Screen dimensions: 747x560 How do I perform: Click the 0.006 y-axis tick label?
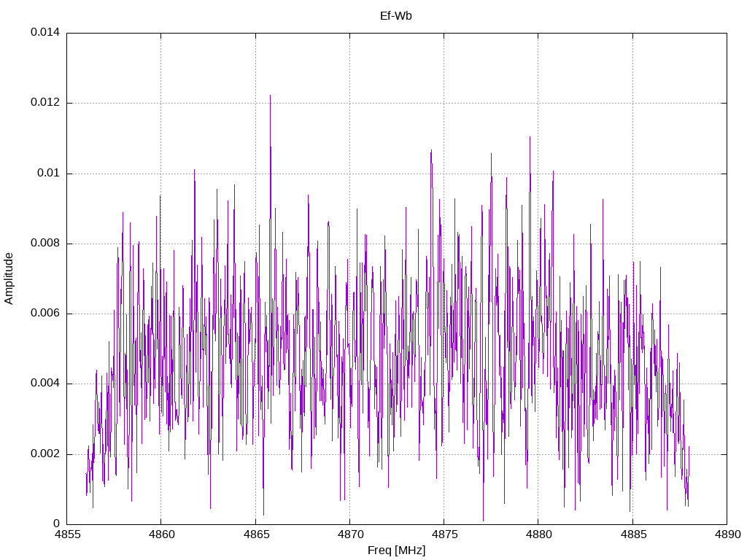tap(45, 313)
